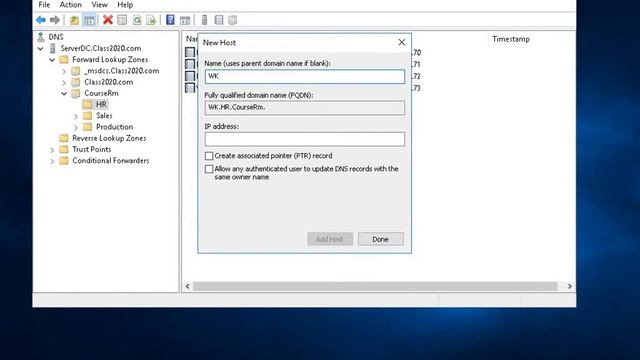Viewport: 640px width, 360px height.
Task: Expand the Sales subdomain
Action: coord(76,116)
